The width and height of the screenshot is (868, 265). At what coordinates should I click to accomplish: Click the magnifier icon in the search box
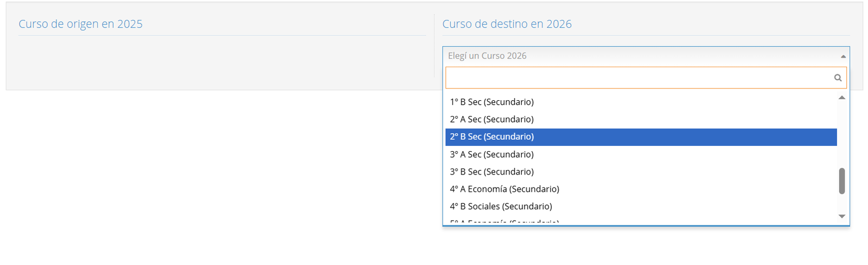click(838, 78)
